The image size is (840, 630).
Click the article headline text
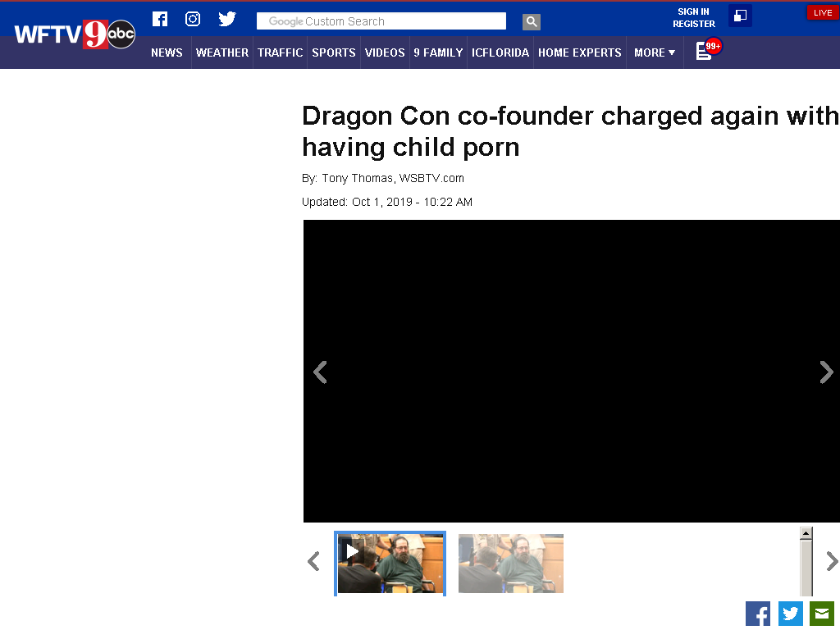(571, 131)
